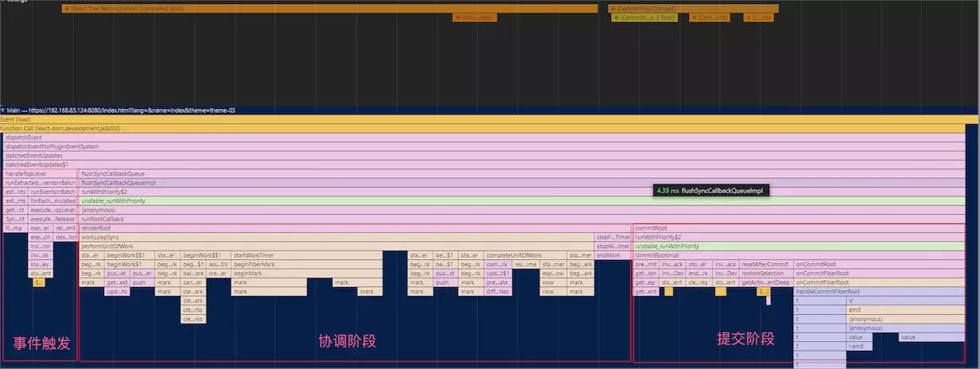Select the React Tree Reconciliation timing bar

pyautogui.click(x=329, y=8)
